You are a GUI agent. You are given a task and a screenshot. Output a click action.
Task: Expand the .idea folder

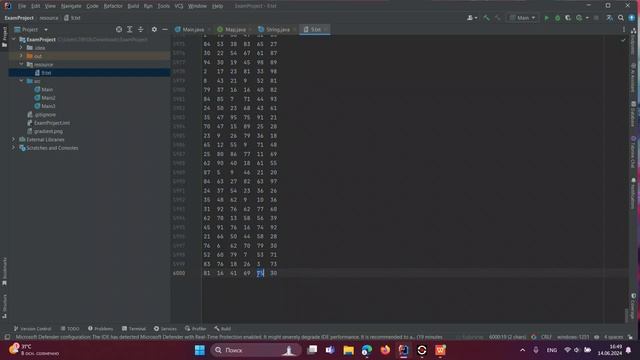21,48
